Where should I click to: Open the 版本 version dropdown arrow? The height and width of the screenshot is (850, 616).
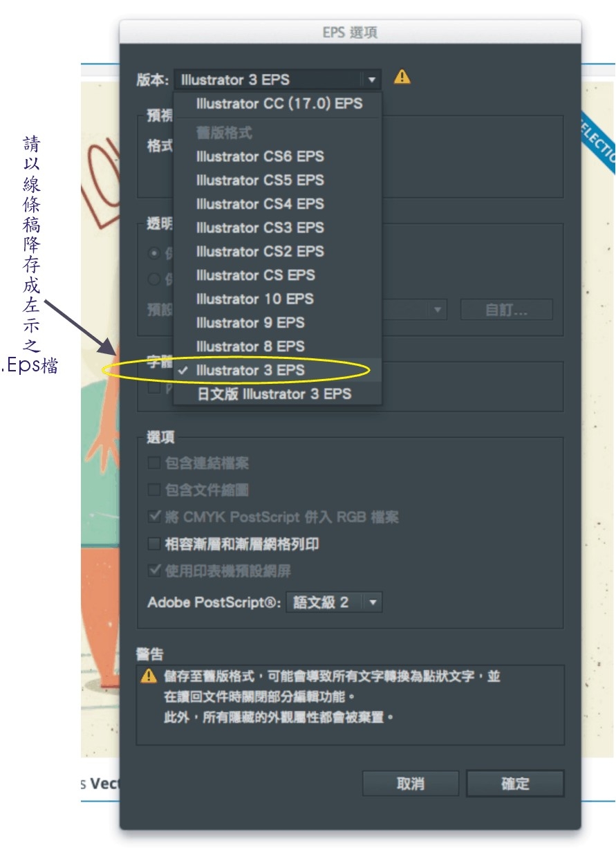372,80
